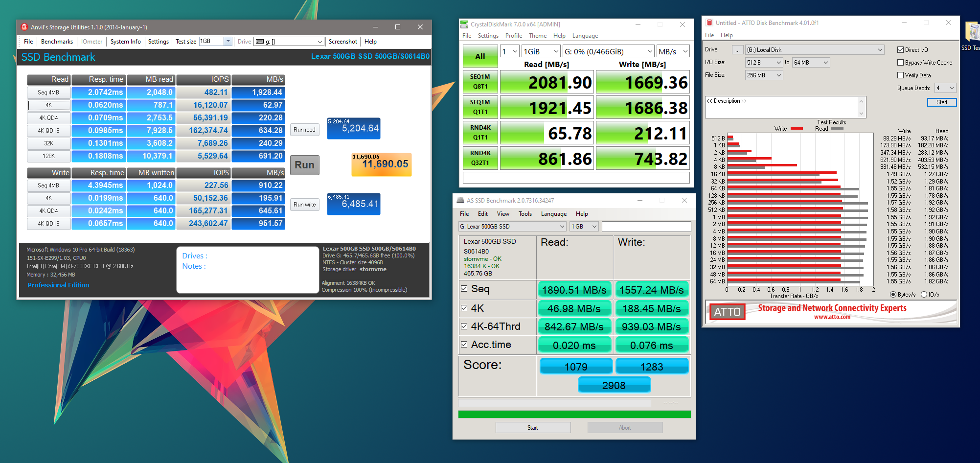980x463 pixels.
Task: Uncheck 4K test in AS SSD
Action: pos(464,308)
